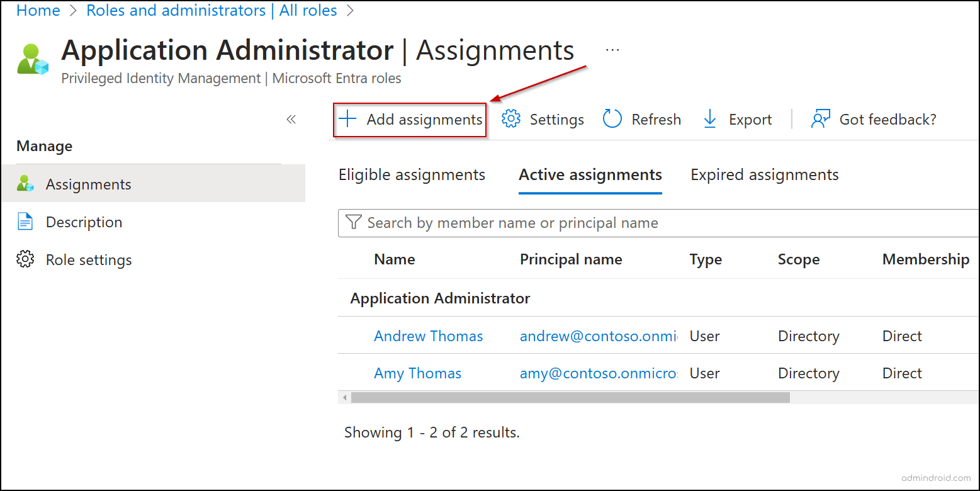The image size is (980, 491).
Task: Collapse the sidebar with double chevron
Action: [291, 120]
